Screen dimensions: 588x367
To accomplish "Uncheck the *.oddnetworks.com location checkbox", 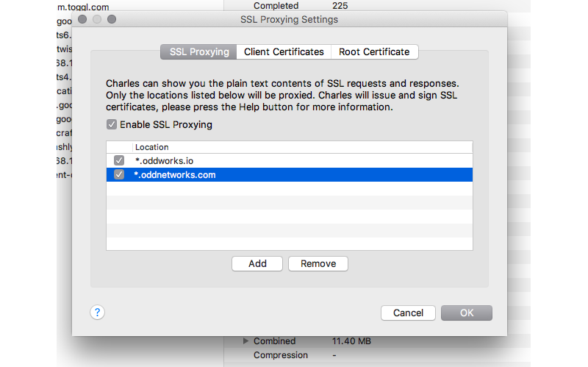I will 119,174.
